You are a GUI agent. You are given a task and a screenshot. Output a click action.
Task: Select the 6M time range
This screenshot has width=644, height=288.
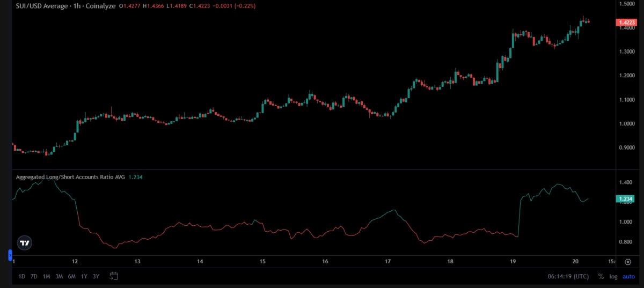72,276
